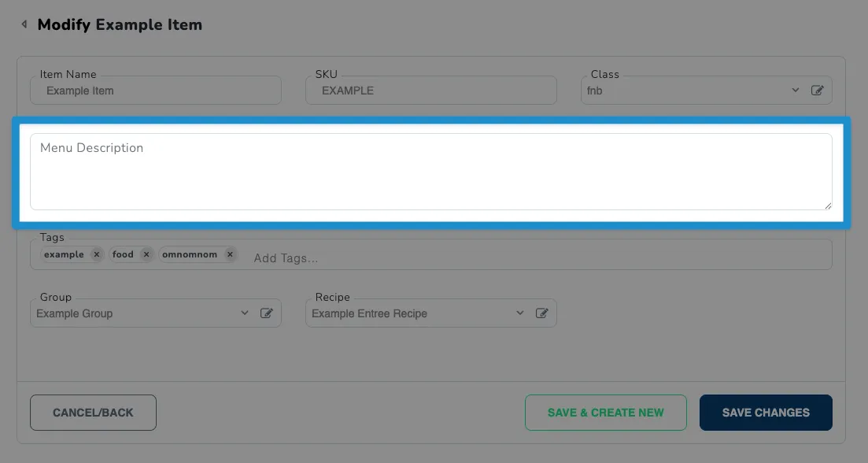Grab the Menu Description resize handle

pos(828,206)
